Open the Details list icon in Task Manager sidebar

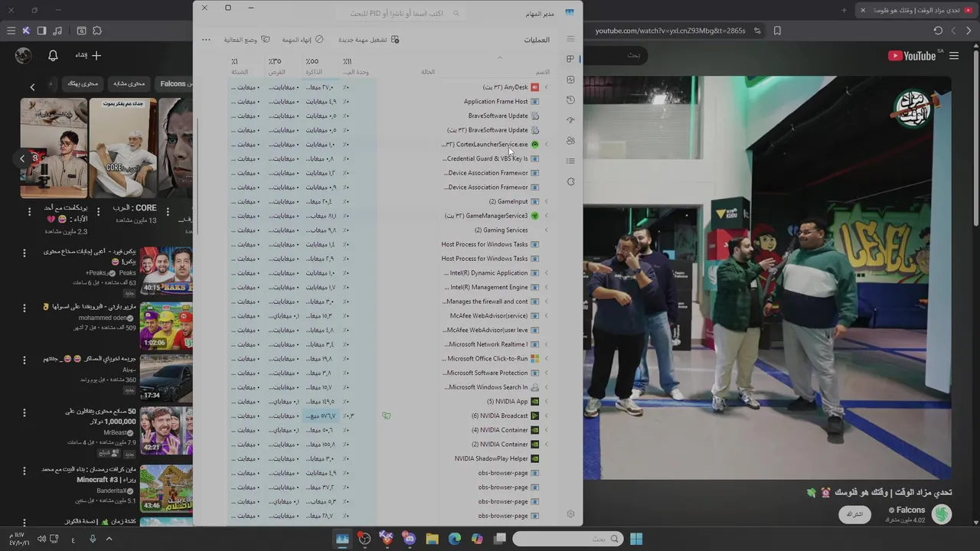point(570,161)
